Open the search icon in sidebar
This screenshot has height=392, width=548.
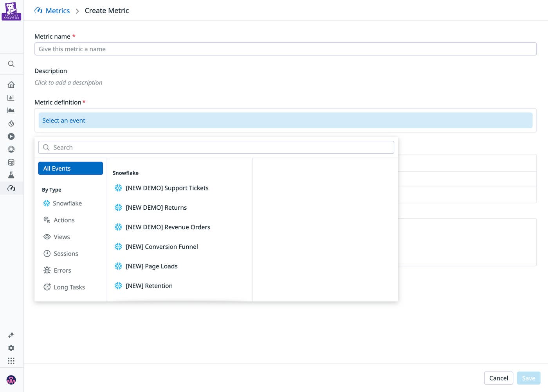click(11, 64)
